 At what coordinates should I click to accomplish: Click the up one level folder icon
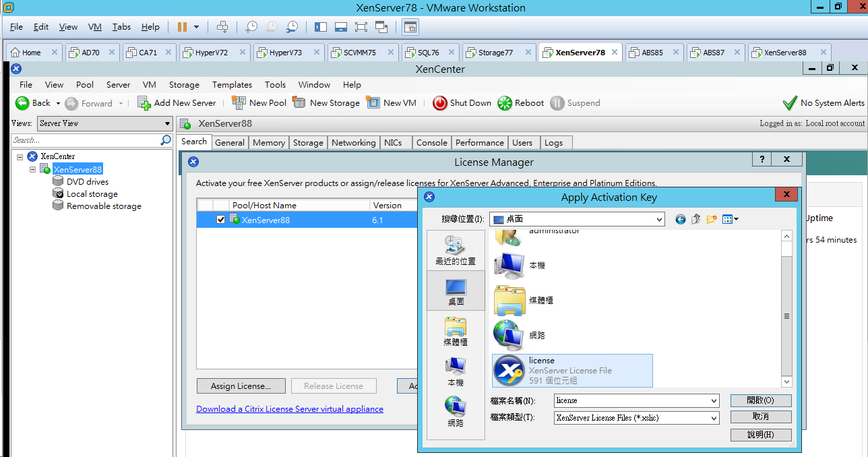tap(696, 219)
